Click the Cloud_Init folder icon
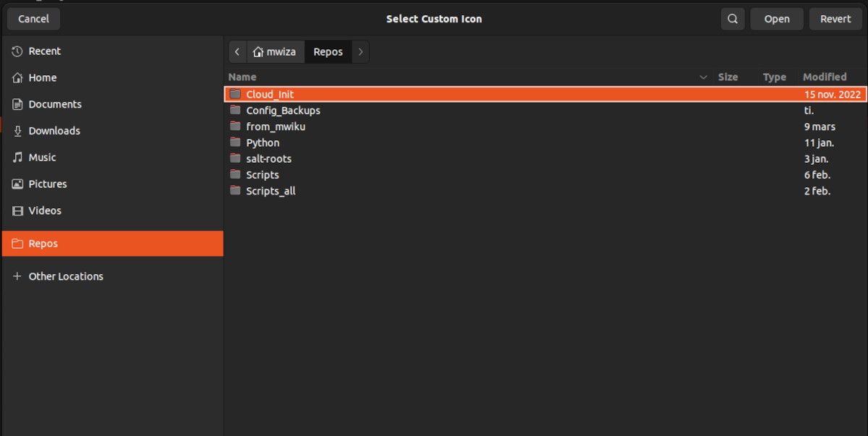868x436 pixels. click(x=235, y=94)
